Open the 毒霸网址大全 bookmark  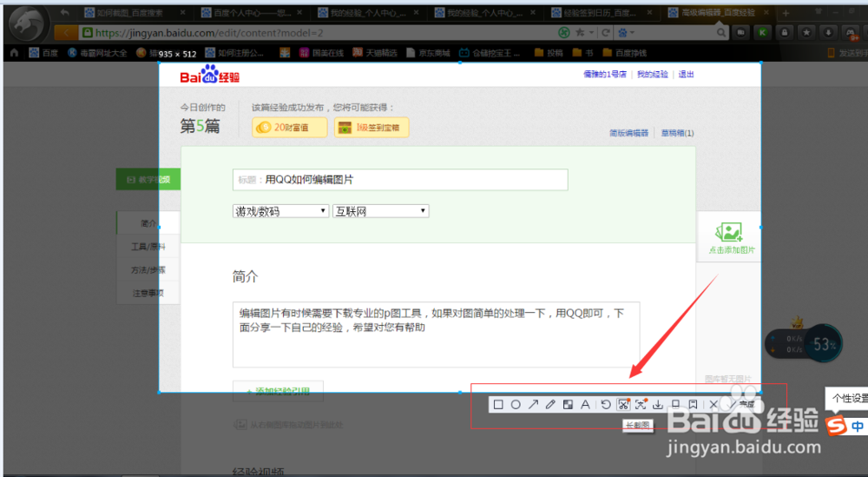click(97, 53)
